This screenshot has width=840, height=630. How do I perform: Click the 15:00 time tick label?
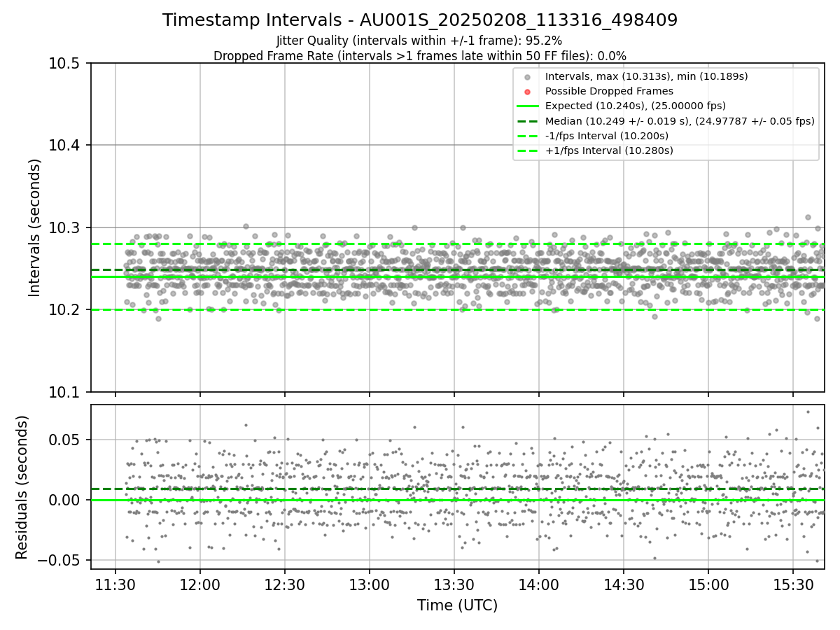708,583
